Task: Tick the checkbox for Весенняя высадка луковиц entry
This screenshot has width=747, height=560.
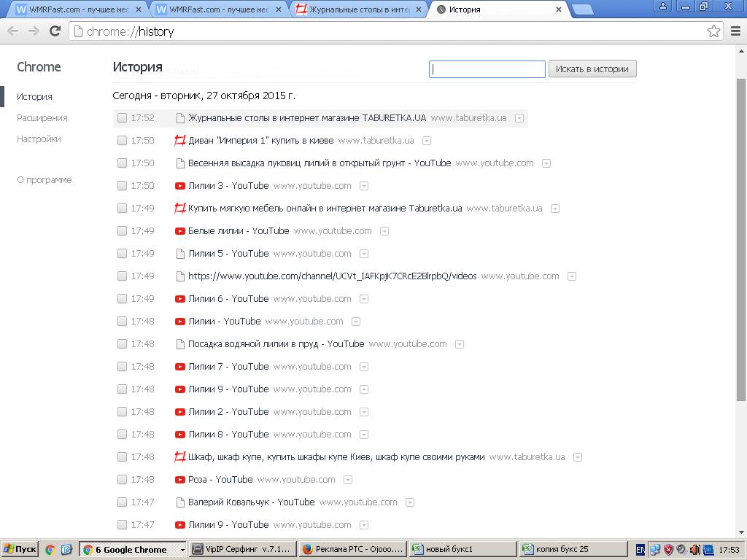Action: point(122,163)
